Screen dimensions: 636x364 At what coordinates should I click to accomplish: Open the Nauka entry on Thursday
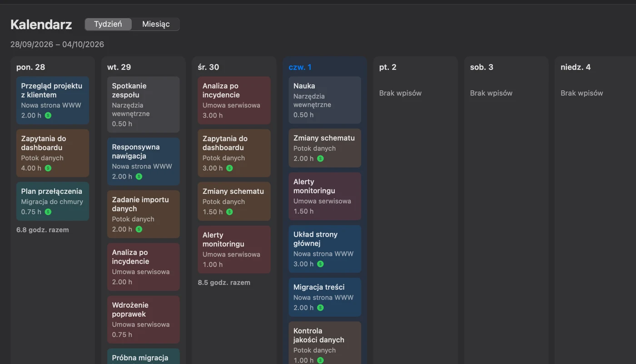[x=325, y=100]
